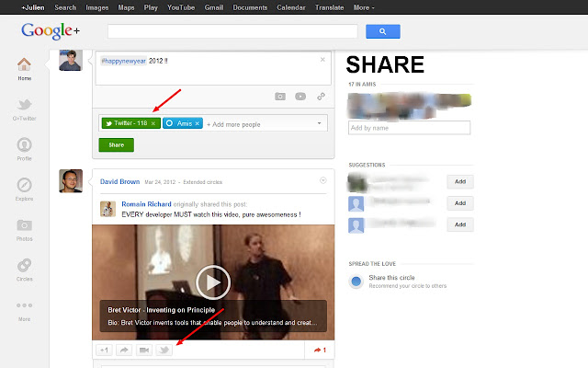Add the third suggested person
588x368 pixels.
[x=460, y=224]
